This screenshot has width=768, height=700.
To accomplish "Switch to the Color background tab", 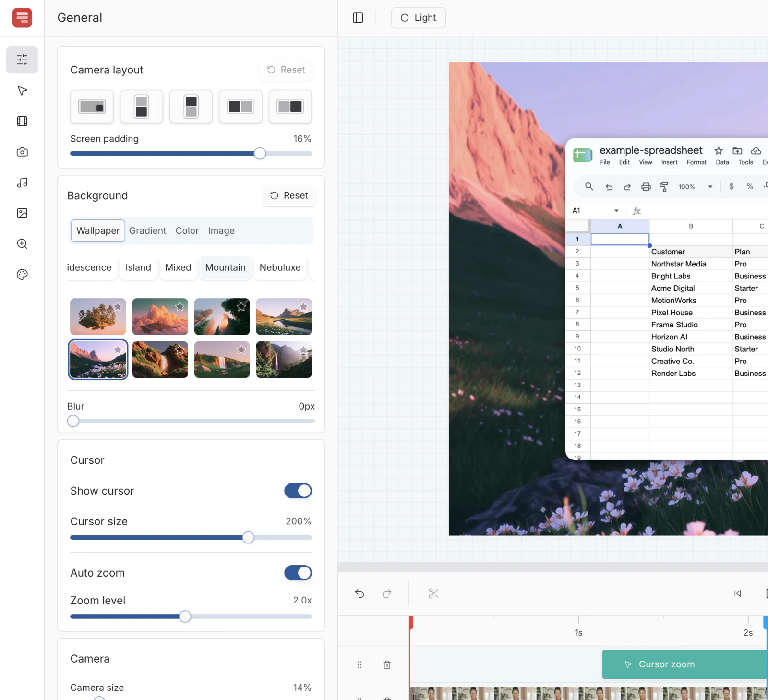I will click(187, 231).
